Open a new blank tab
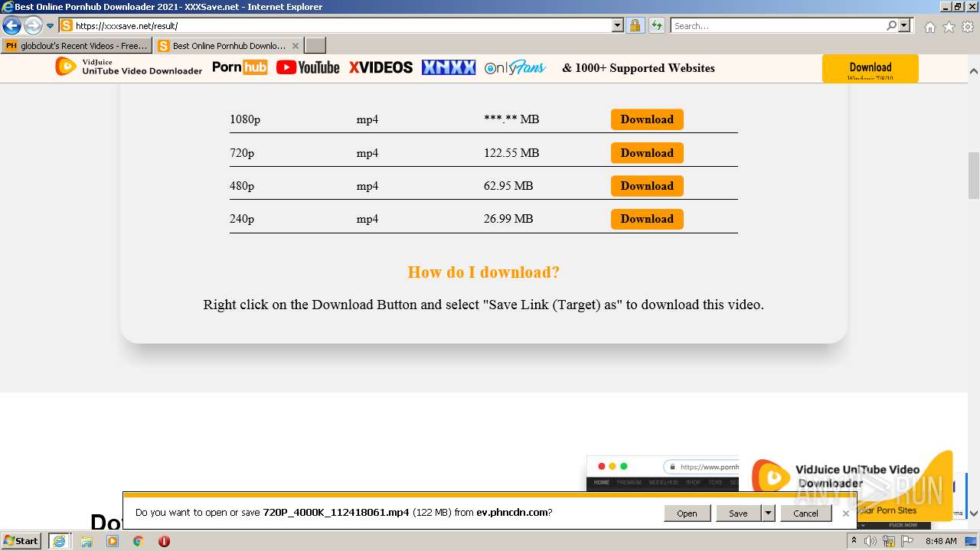Image resolution: width=980 pixels, height=551 pixels. tap(315, 46)
